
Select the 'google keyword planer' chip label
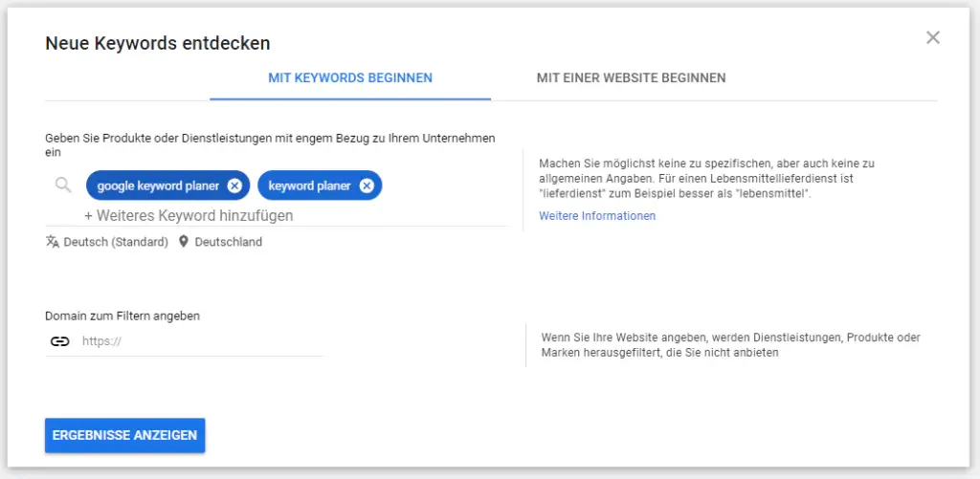(158, 185)
